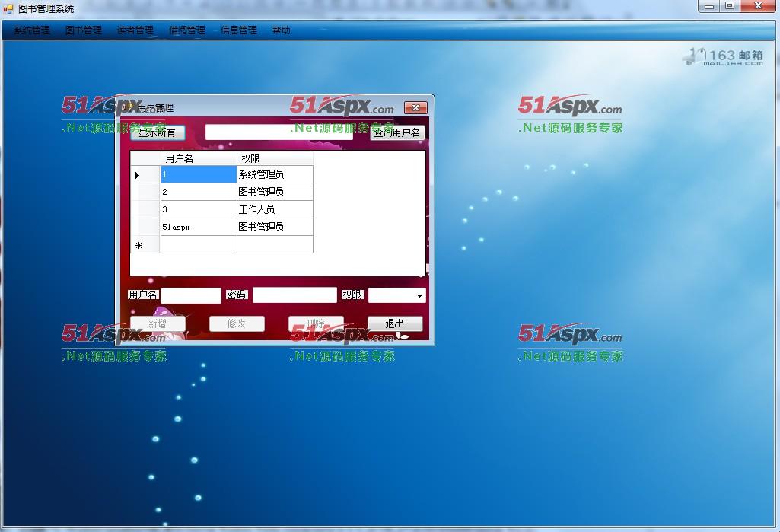The height and width of the screenshot is (532, 780).
Task: Click the 显示所有 button
Action: [158, 132]
